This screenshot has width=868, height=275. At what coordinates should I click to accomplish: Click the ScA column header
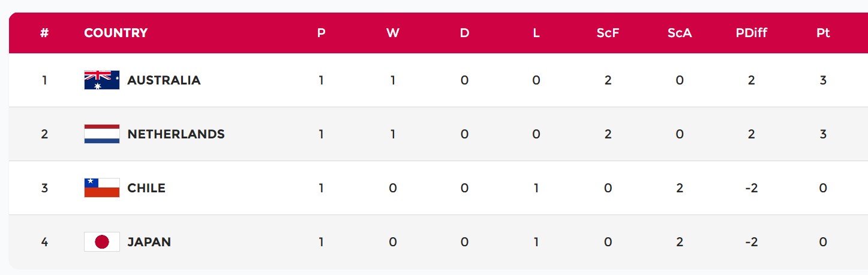point(680,33)
